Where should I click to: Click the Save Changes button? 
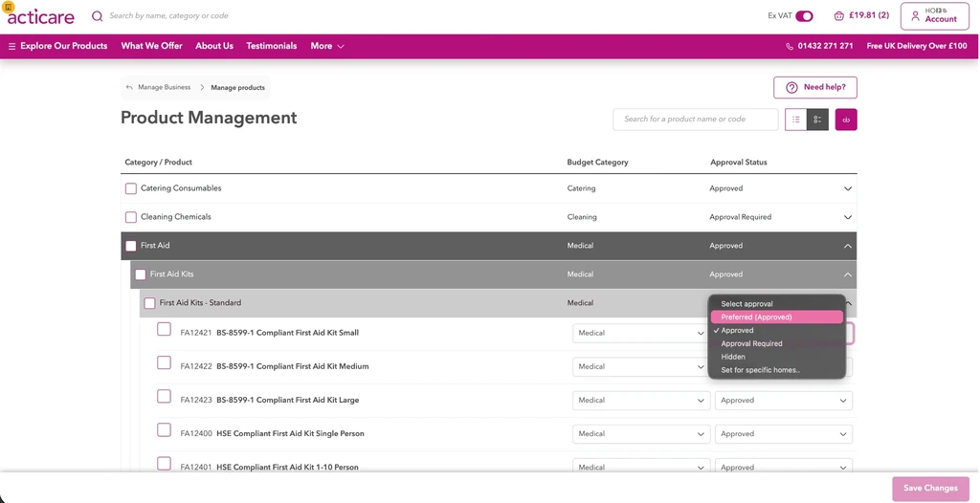point(930,488)
